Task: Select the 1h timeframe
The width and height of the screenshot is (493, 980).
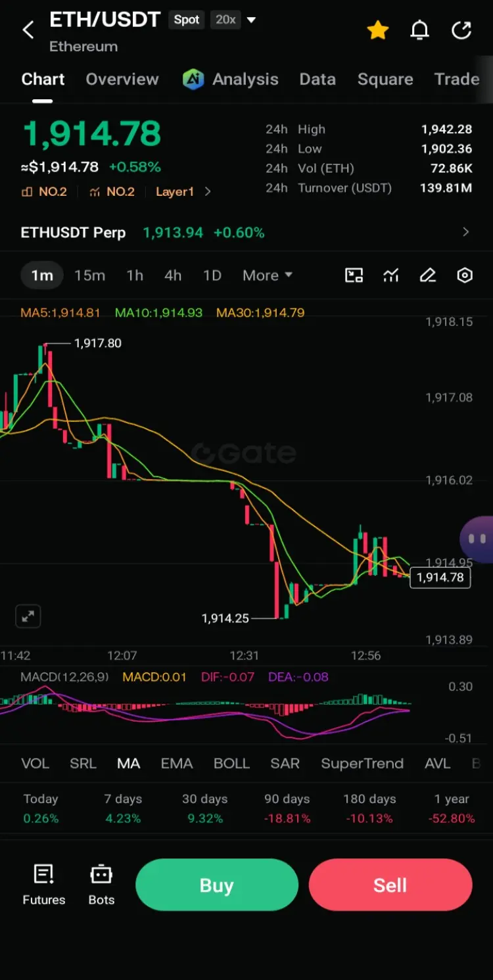Action: pos(135,275)
